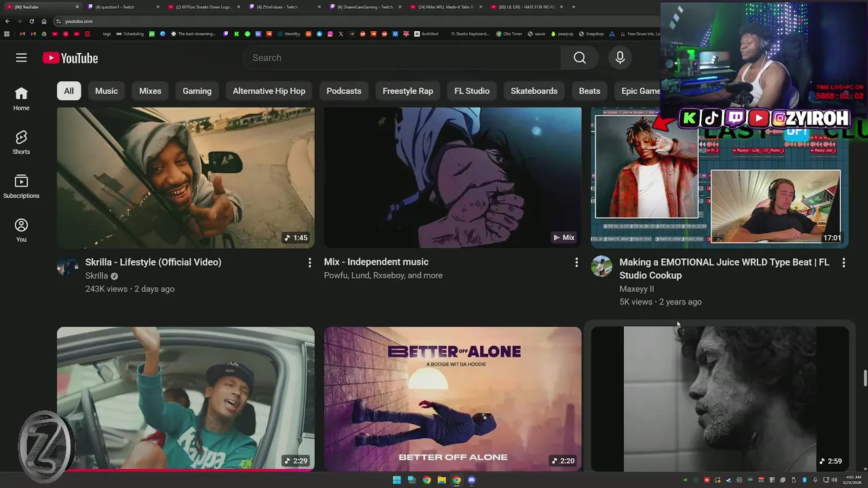868x488 pixels.
Task: Open FL Studio Keyboard bookmark
Action: [470, 34]
